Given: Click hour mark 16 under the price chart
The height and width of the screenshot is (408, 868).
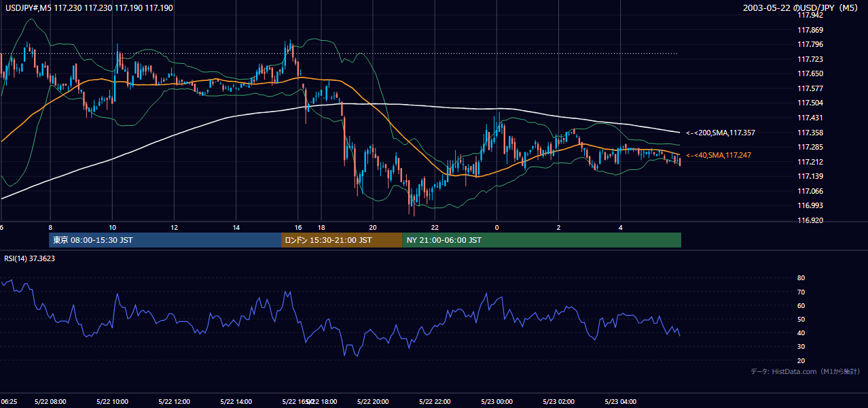Looking at the screenshot, I should point(299,227).
